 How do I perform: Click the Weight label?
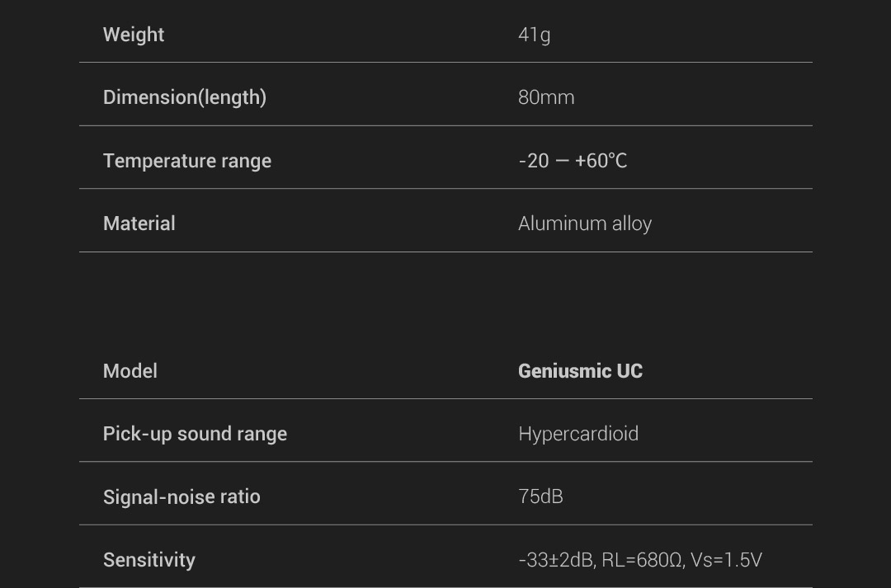(134, 35)
